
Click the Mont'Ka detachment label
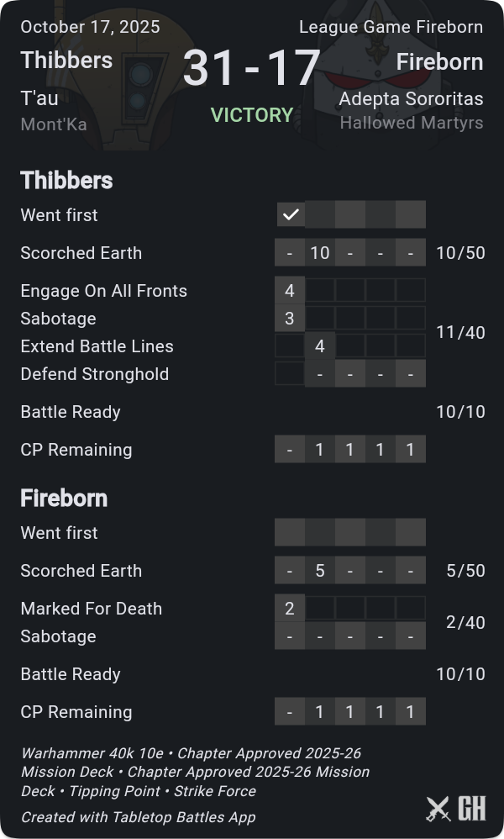54,125
